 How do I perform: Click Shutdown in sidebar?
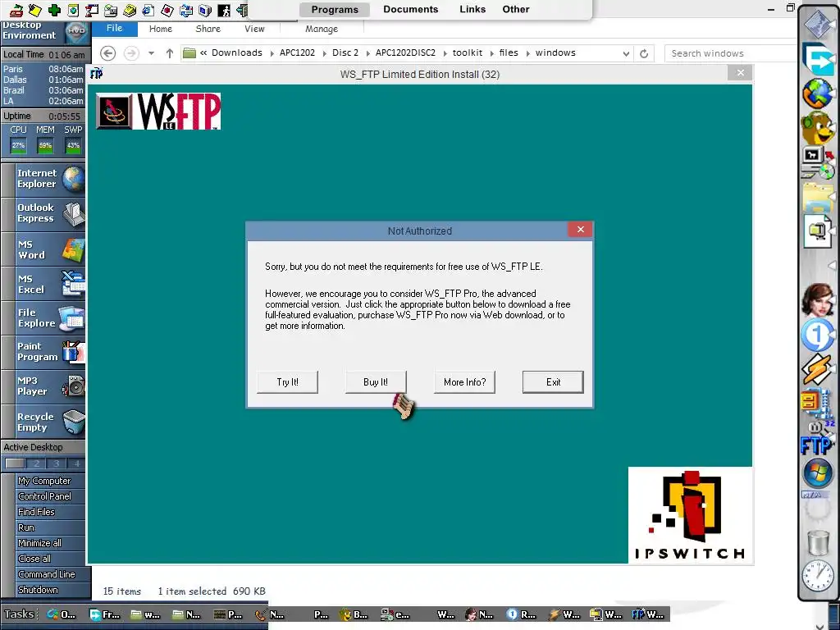pyautogui.click(x=38, y=590)
